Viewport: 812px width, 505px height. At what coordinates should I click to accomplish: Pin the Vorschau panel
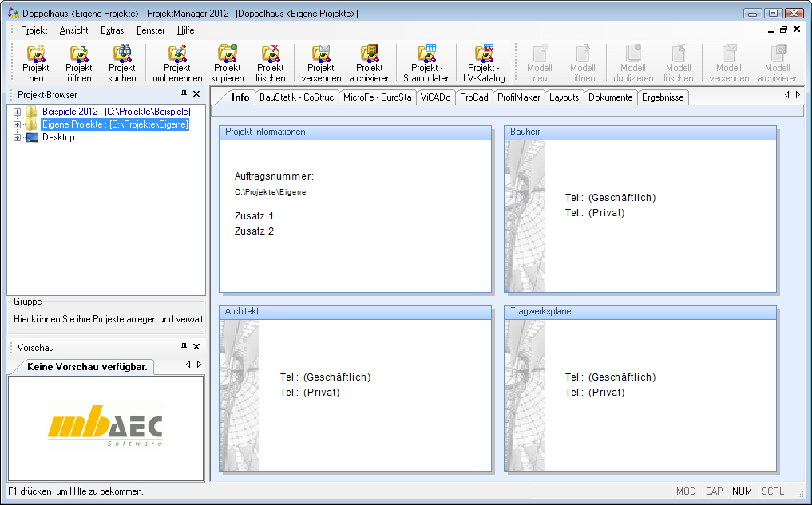pyautogui.click(x=184, y=347)
